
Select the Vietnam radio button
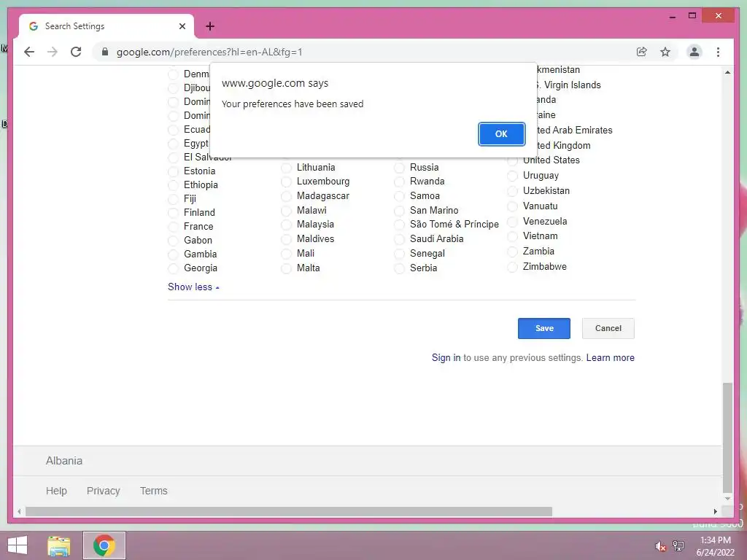(x=513, y=236)
